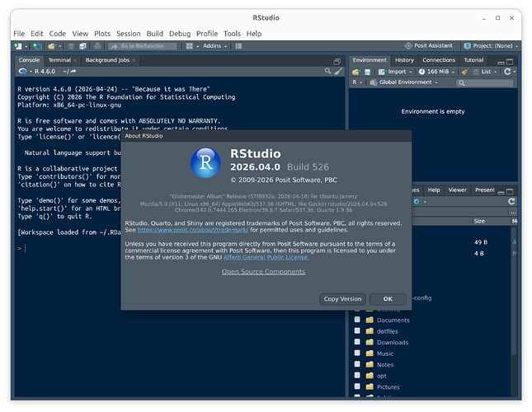Click the Open Source Components link
The width and height of the screenshot is (532, 412).
[263, 272]
